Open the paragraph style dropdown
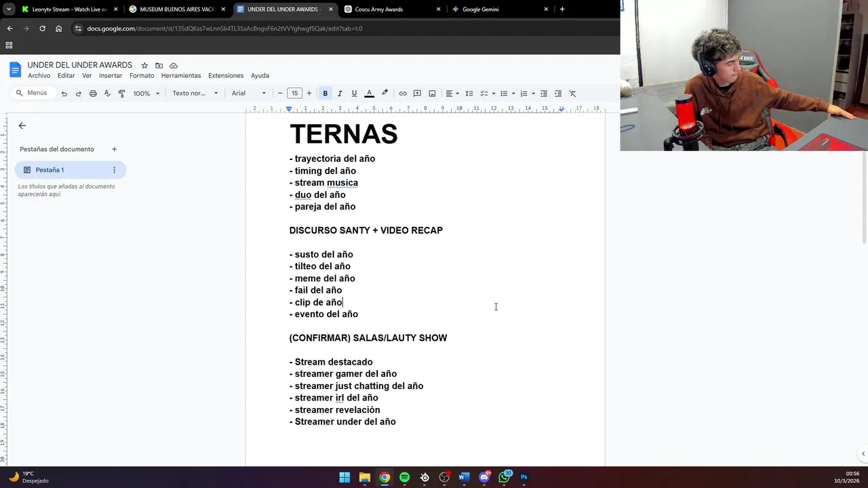Image resolution: width=868 pixels, height=488 pixels. (x=195, y=94)
